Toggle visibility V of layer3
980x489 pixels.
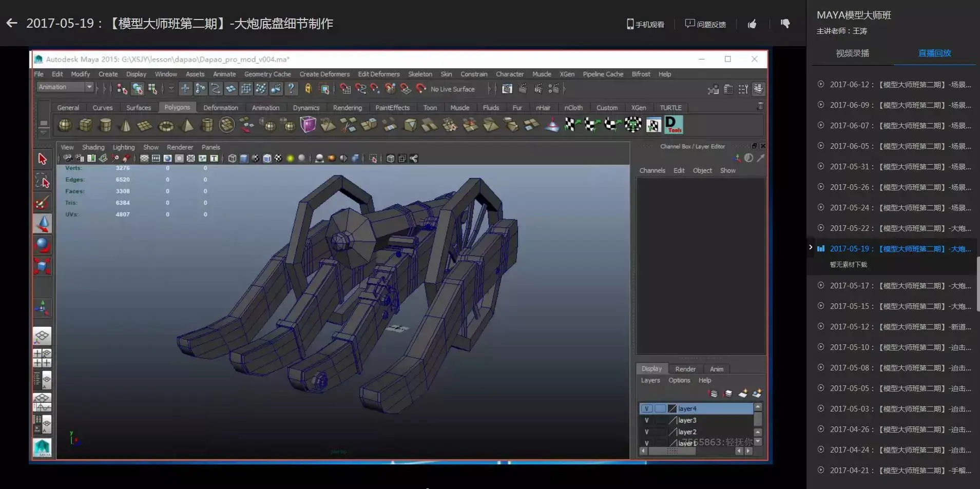tap(647, 420)
